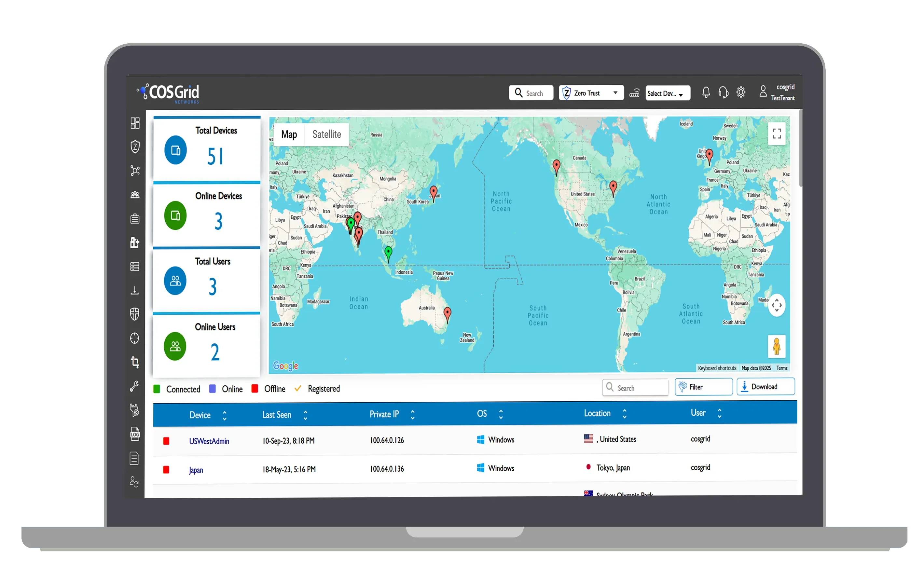Click the LOG file sidebar icon
924x581 pixels.
(x=135, y=434)
